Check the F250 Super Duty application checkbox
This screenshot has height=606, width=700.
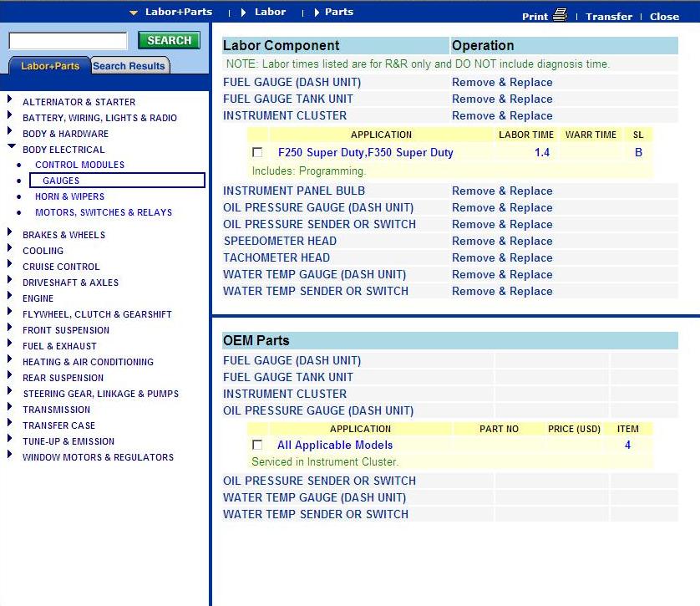pyautogui.click(x=257, y=153)
